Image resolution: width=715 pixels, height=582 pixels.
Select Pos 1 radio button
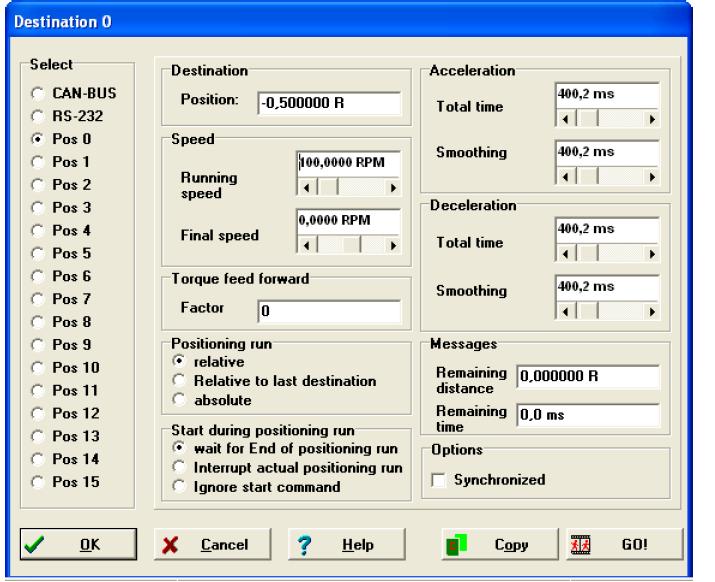pyautogui.click(x=37, y=162)
